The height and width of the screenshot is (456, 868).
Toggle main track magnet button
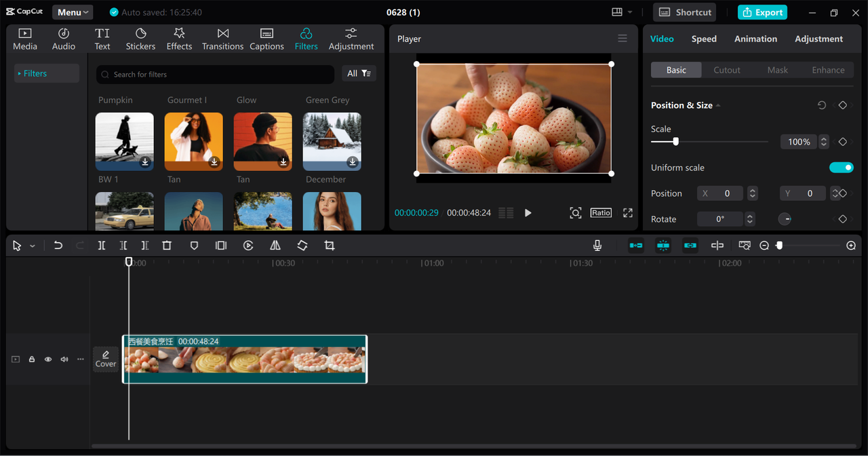tap(636, 246)
